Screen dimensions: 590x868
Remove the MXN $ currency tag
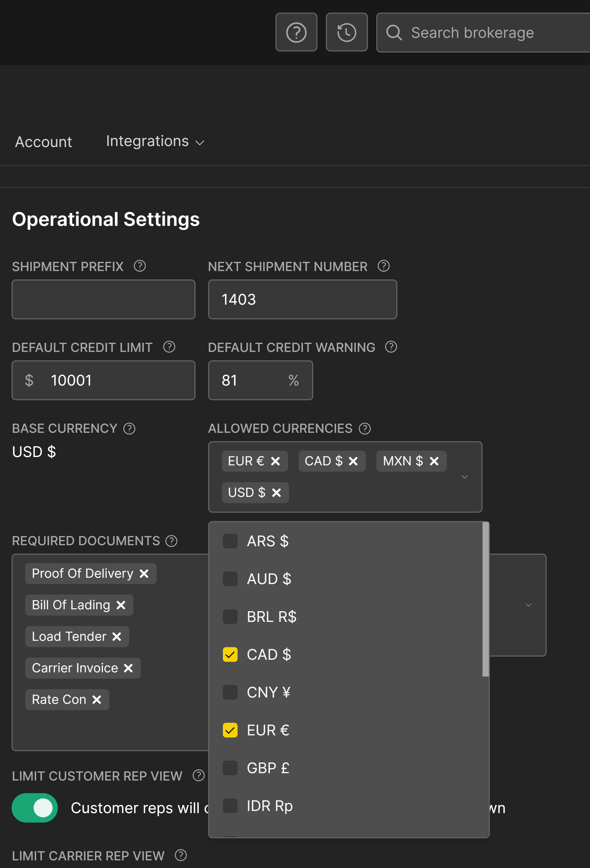(x=434, y=461)
